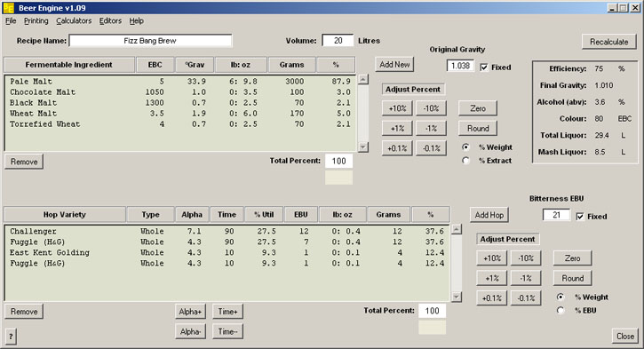
Task: Click fermentables Total Percent field
Action: tap(338, 161)
